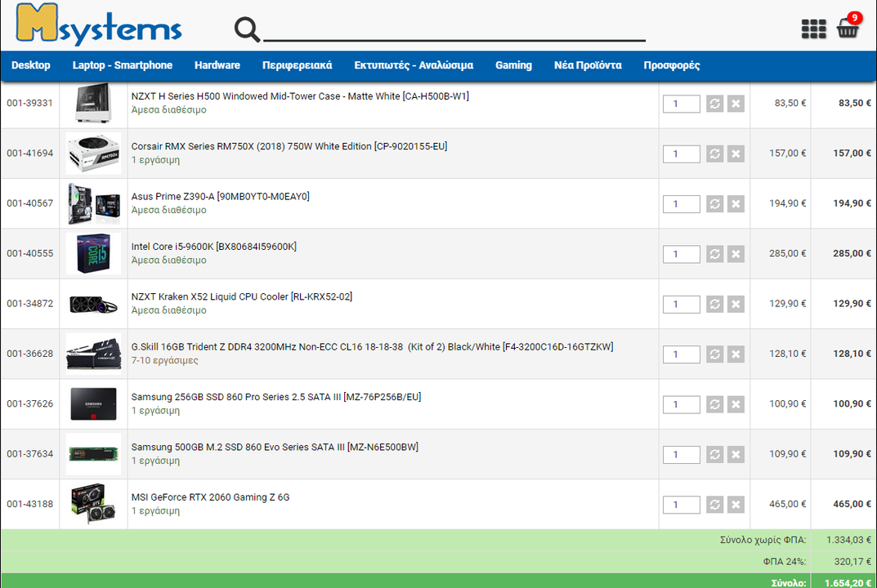Image resolution: width=877 pixels, height=588 pixels.
Task: Remove NZXT H500 case from cart
Action: pos(736,104)
